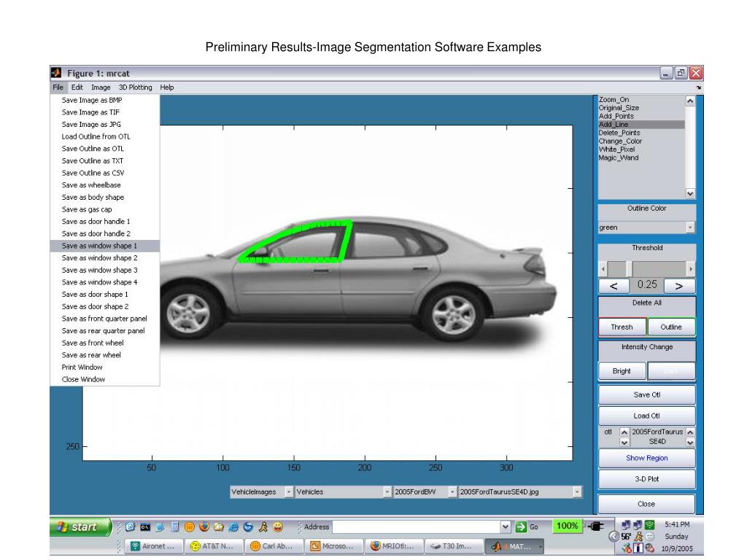Choose Save Image as JPG
Viewport: 747px width, 560px height.
pos(105,124)
